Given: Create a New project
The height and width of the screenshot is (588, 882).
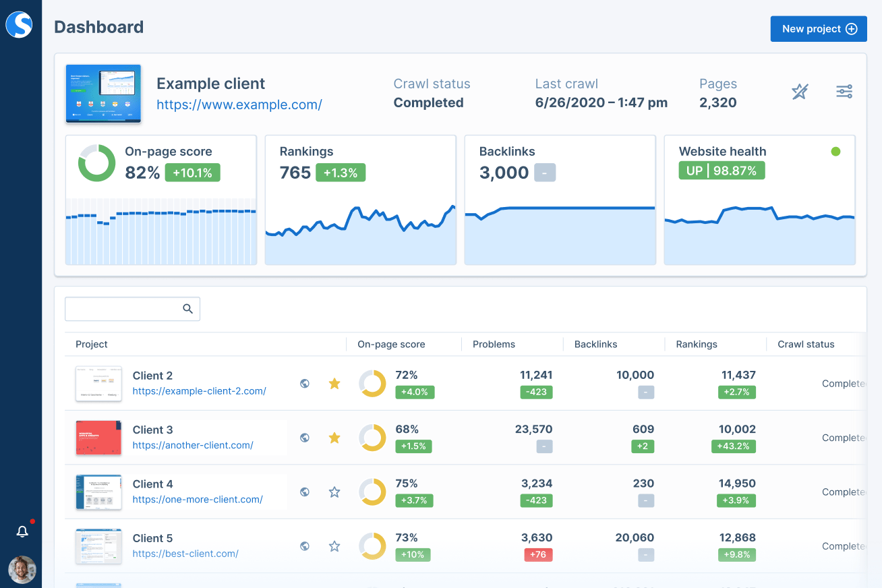Looking at the screenshot, I should click(x=818, y=28).
